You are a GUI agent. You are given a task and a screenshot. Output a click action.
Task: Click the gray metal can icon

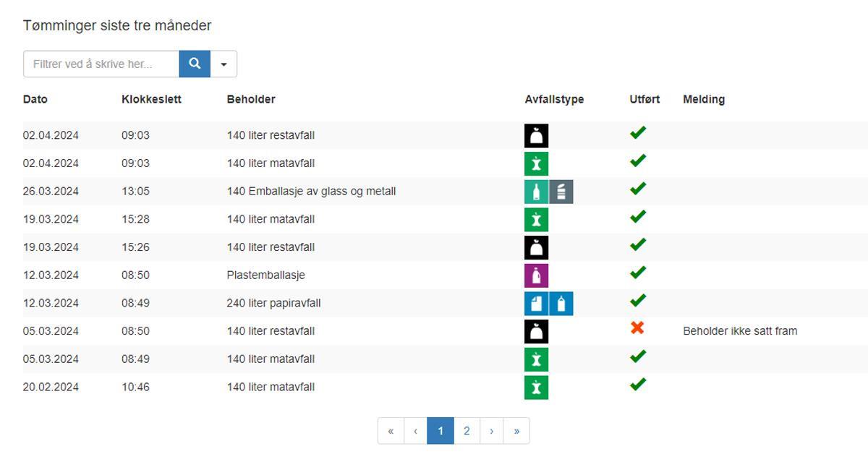pyautogui.click(x=561, y=192)
